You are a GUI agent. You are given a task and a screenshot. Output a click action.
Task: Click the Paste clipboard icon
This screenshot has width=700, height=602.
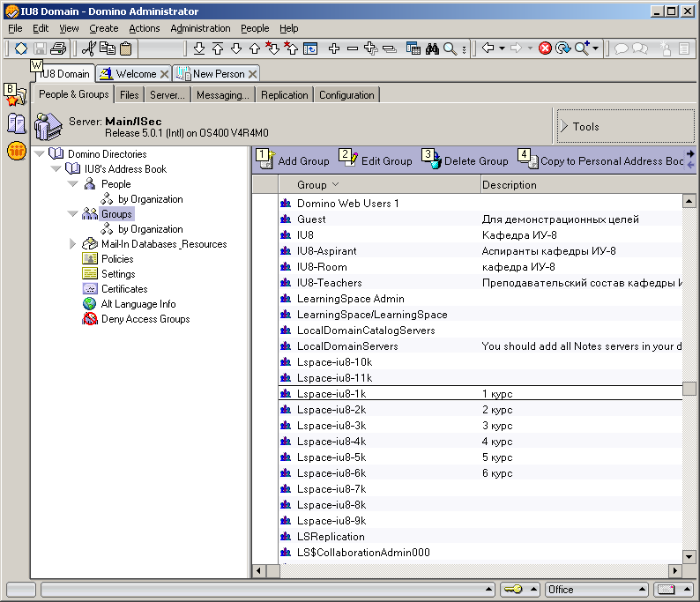click(x=126, y=48)
